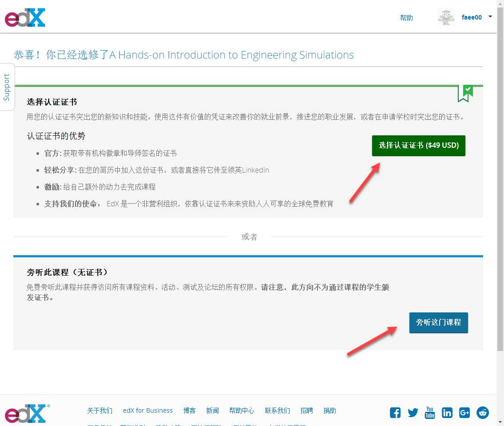Expand the user dropdown arrow
This screenshot has height=426, width=504.
(x=490, y=16)
